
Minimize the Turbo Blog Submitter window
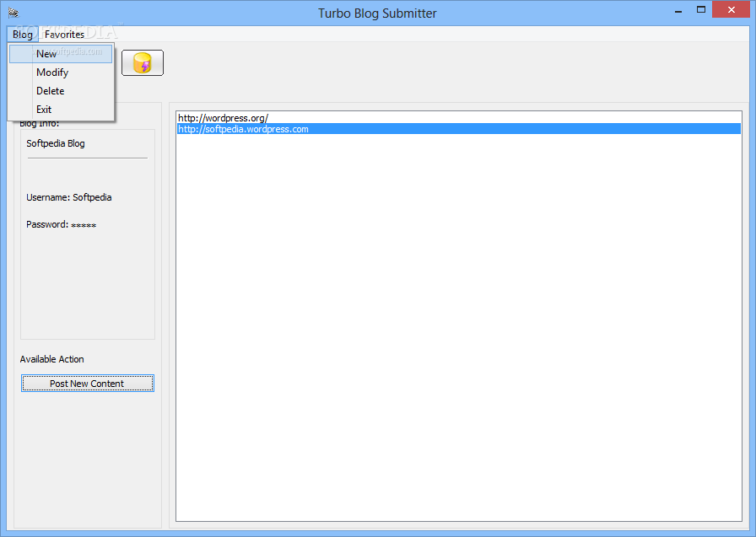[678, 10]
